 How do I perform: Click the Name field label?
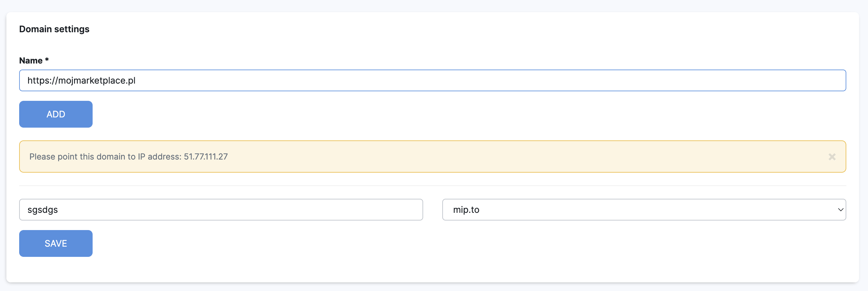[31, 61]
